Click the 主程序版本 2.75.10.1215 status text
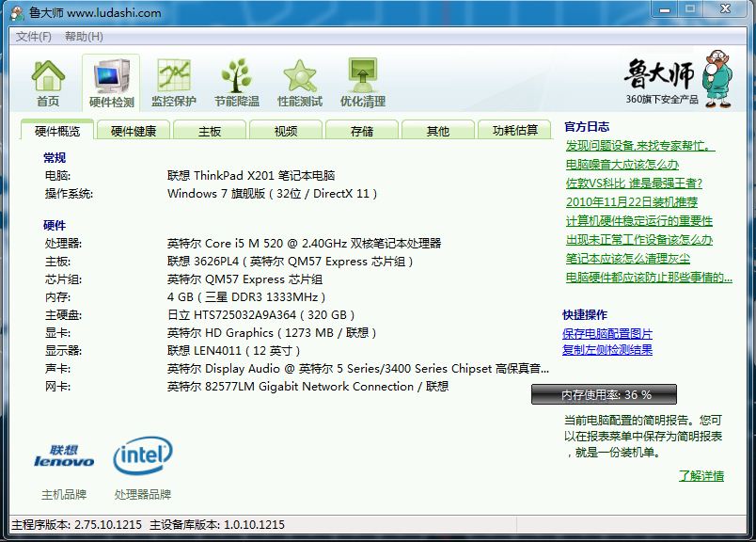Screen dimensions: 756x542 coord(77,525)
